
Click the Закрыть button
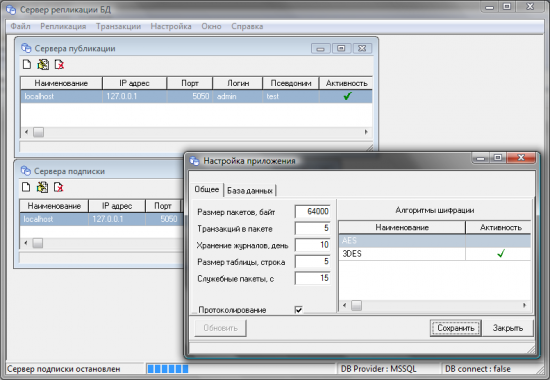coord(508,328)
